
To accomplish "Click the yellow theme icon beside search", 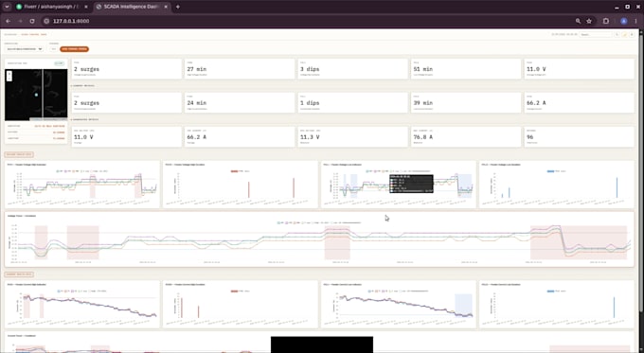I will [x=624, y=34].
